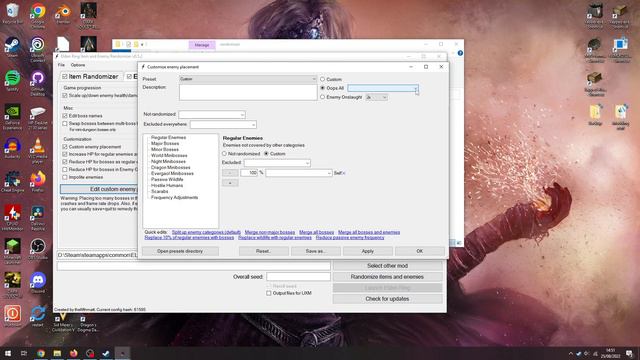Open the OBS Studio desktop shortcut
The height and width of the screenshot is (360, 640).
(x=38, y=249)
